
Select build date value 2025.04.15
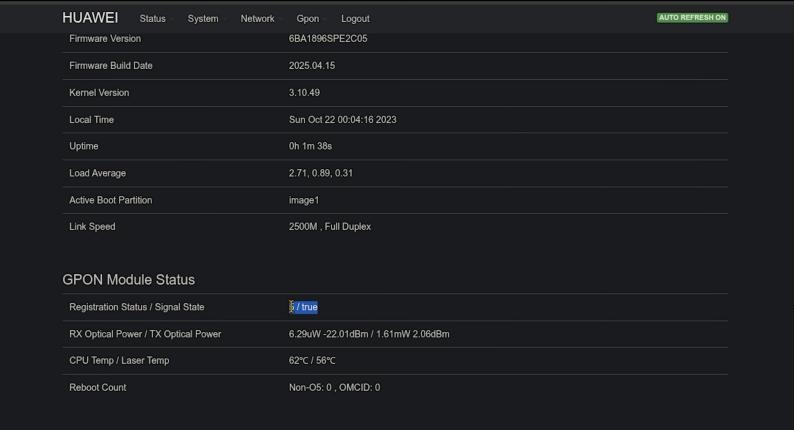[x=312, y=66]
